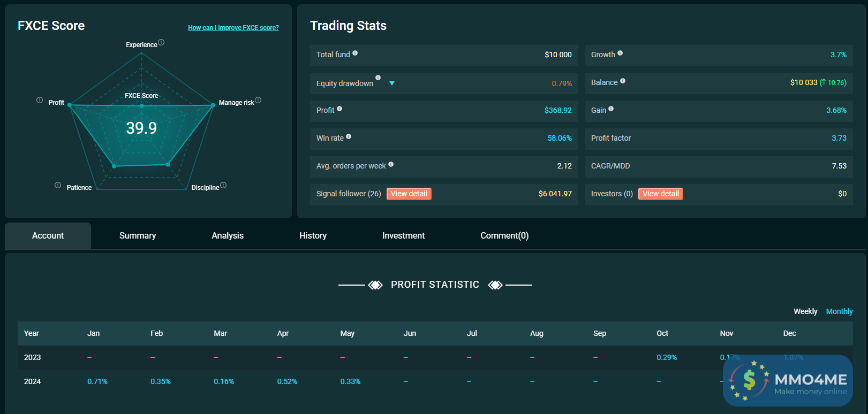Click the Experience info icon on radar chart
Viewport: 868px width, 414px height.
161,43
